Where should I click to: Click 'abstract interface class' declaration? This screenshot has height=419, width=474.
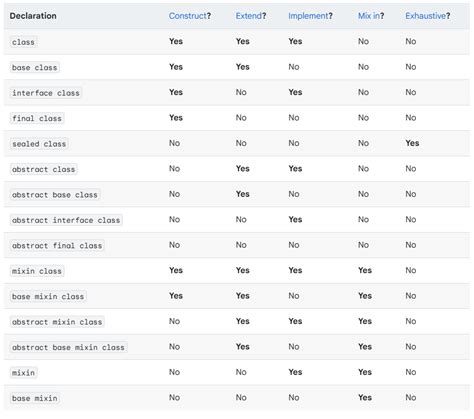point(66,220)
